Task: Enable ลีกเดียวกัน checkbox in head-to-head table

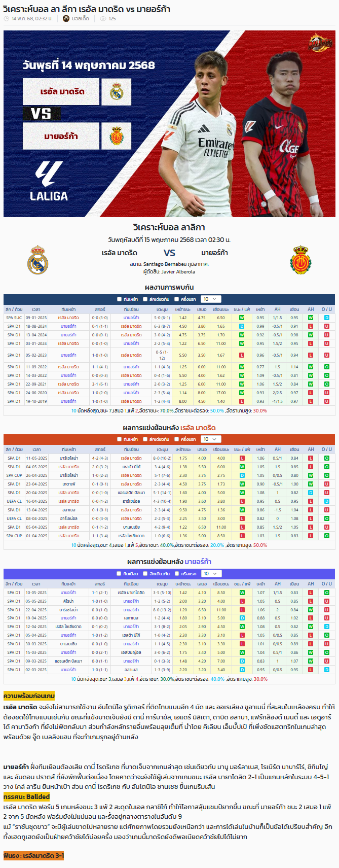Action: (145, 299)
